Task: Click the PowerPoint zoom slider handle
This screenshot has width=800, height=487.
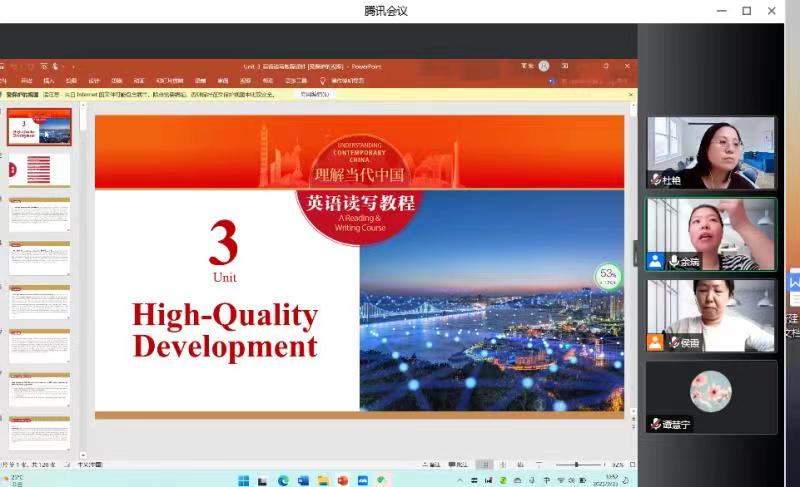Action: 577,465
